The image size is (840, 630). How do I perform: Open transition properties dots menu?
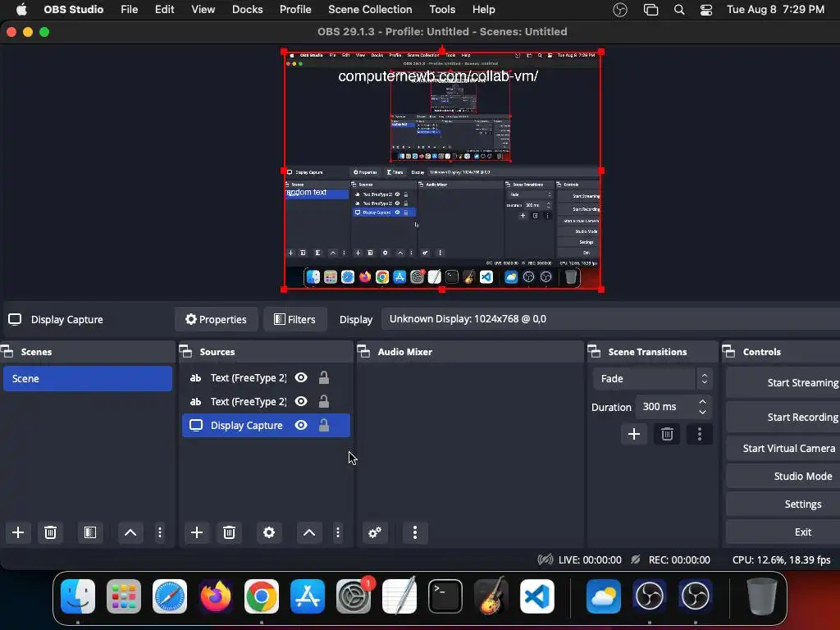tap(700, 434)
